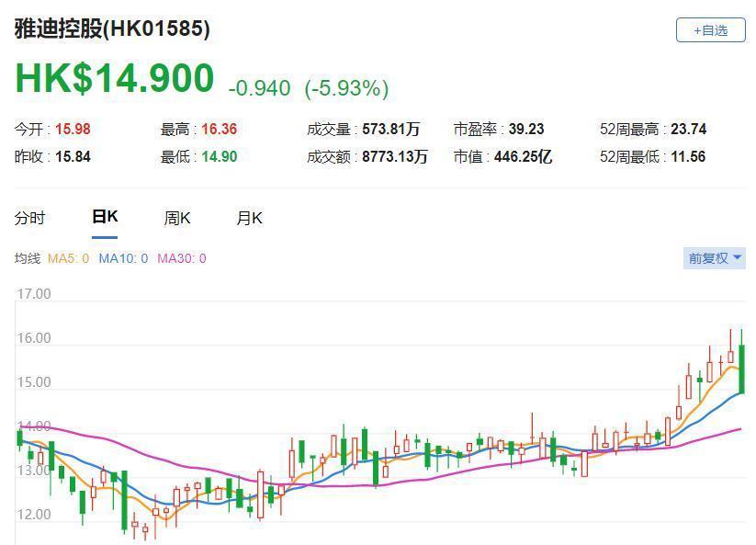
Task: Click the 市盈率 value 39.23
Action: (x=526, y=130)
